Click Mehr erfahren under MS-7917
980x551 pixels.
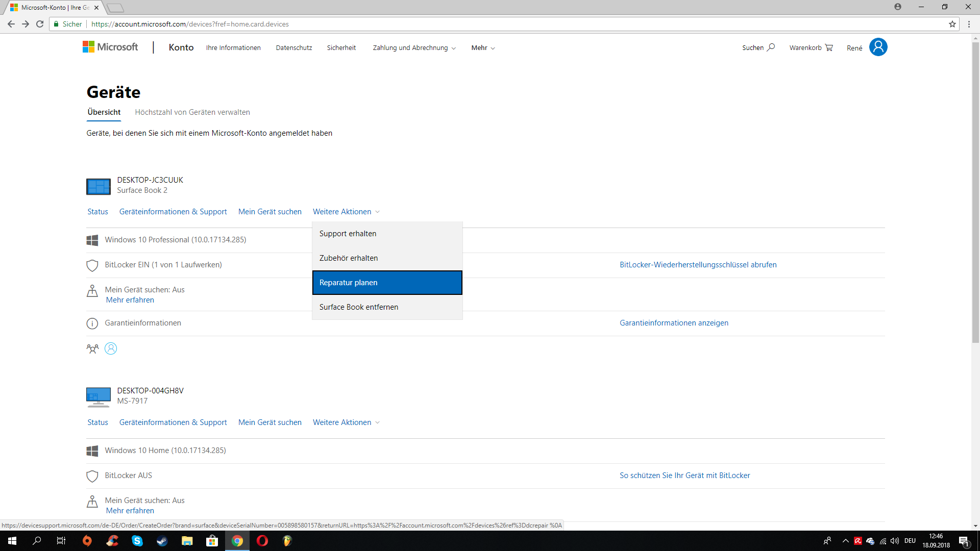pyautogui.click(x=130, y=511)
